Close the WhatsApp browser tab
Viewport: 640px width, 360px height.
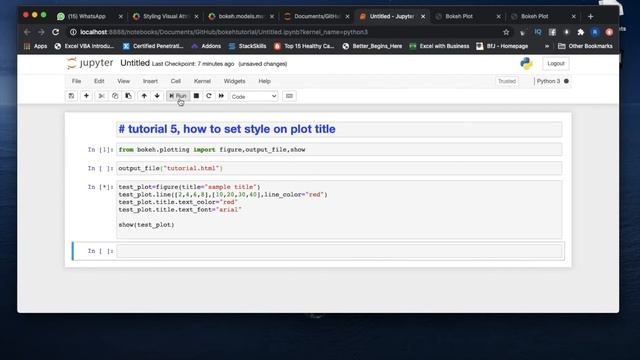coord(120,16)
